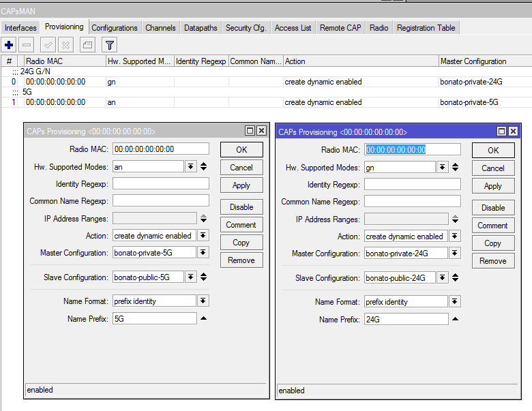
Task: Click arrows beside bonato-public-24G slave config
Action: click(456, 277)
